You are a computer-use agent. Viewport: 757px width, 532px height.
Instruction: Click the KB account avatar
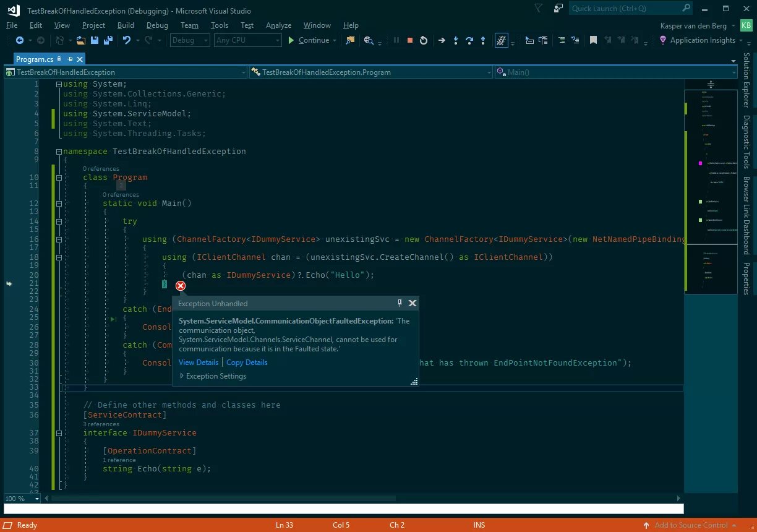coord(746,25)
